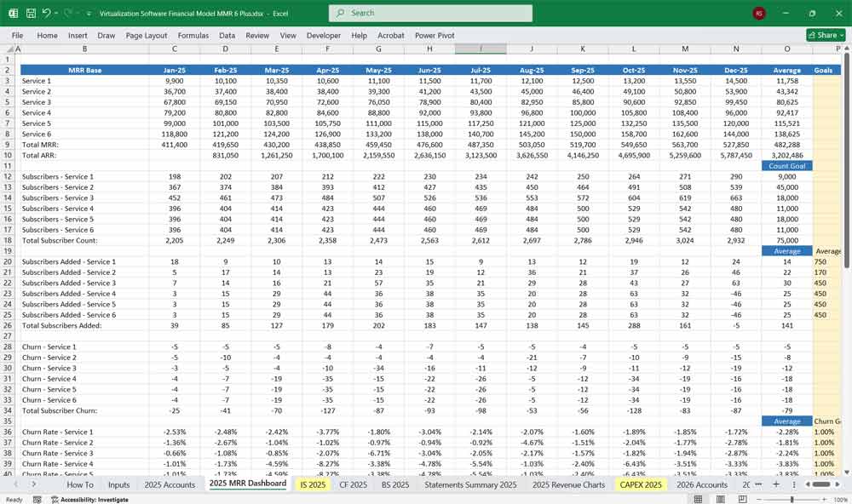Image resolution: width=852 pixels, height=504 pixels.
Task: Open the Statements Summary 2025 sheet
Action: coord(470,484)
